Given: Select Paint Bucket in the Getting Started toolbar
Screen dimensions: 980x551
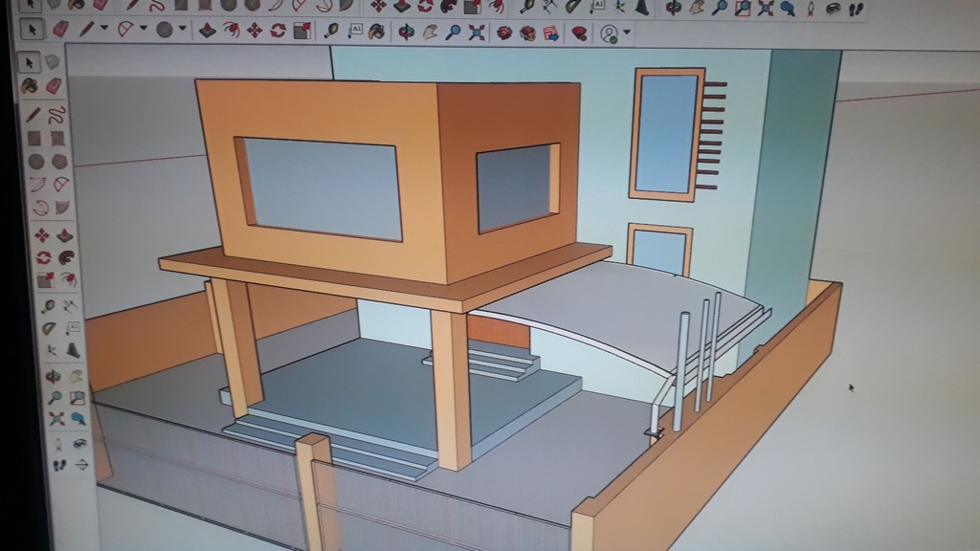Looking at the screenshot, I should [x=377, y=33].
